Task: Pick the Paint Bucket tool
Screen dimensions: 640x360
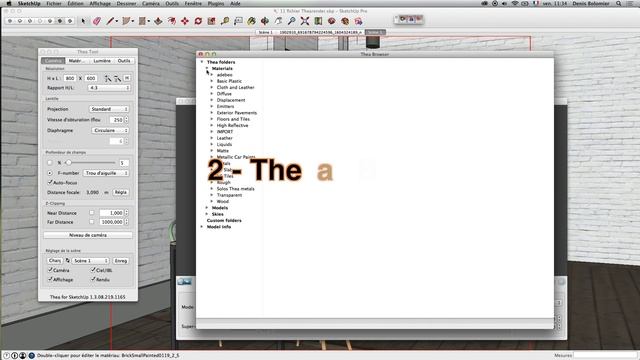Action: coord(251,21)
